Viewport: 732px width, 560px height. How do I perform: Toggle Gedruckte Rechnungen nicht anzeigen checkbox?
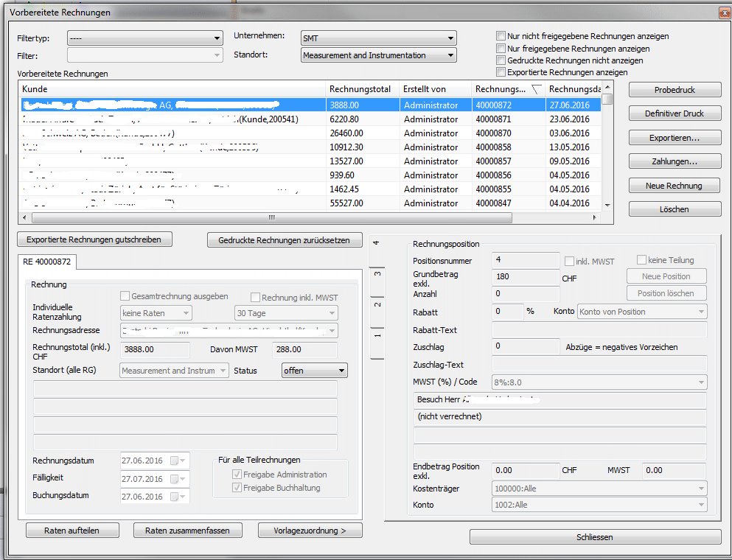501,60
